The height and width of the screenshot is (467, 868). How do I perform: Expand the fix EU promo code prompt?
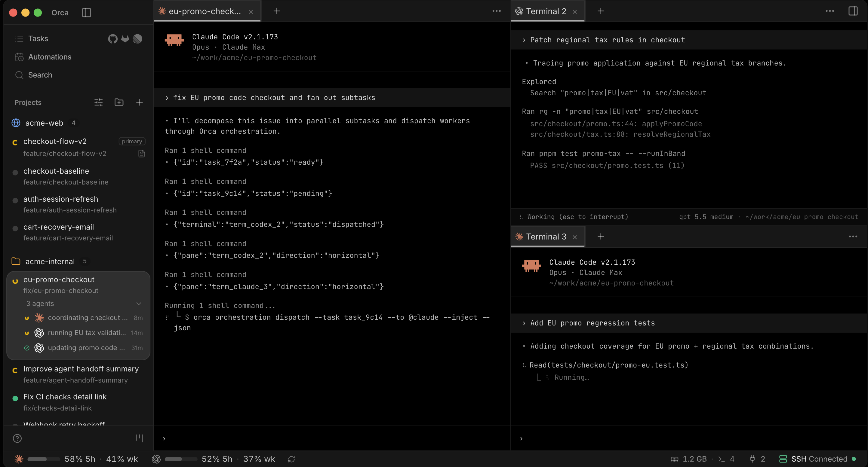332,98
